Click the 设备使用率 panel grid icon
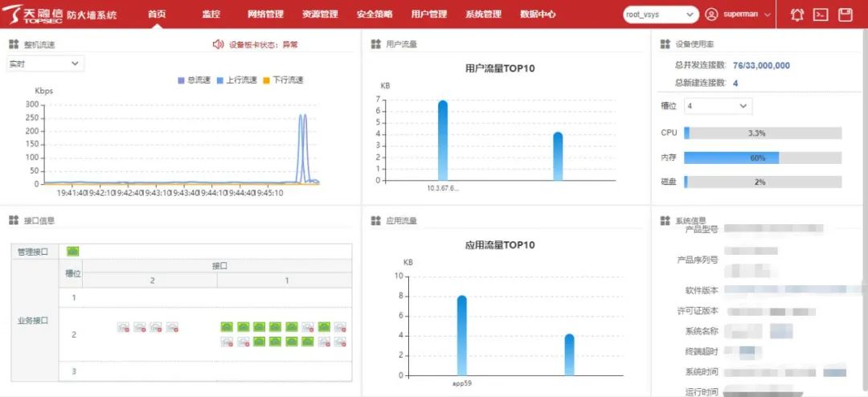This screenshot has height=397, width=868. (x=665, y=45)
